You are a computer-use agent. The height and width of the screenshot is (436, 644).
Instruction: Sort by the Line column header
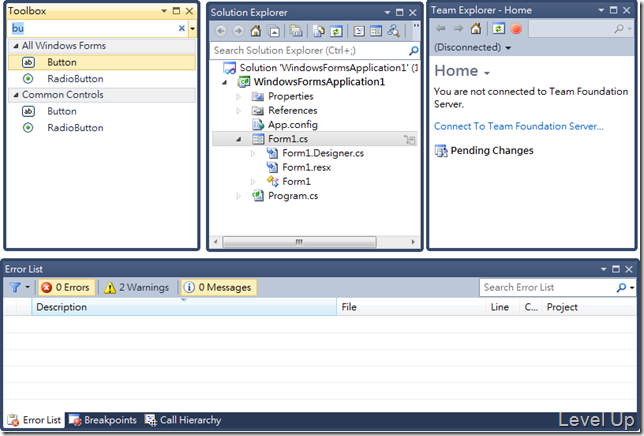pos(500,307)
